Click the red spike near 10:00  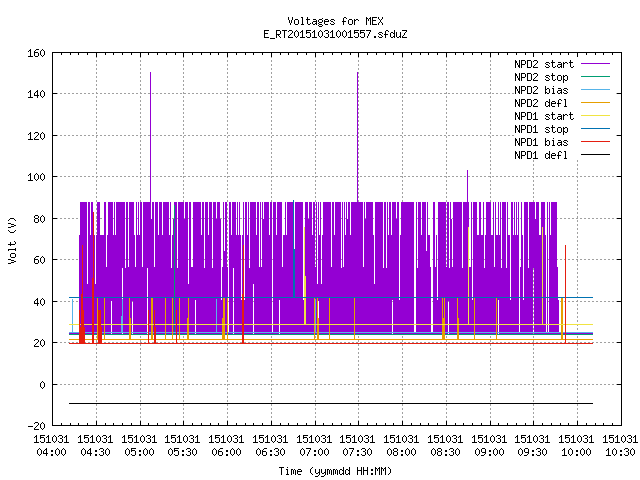(565, 294)
